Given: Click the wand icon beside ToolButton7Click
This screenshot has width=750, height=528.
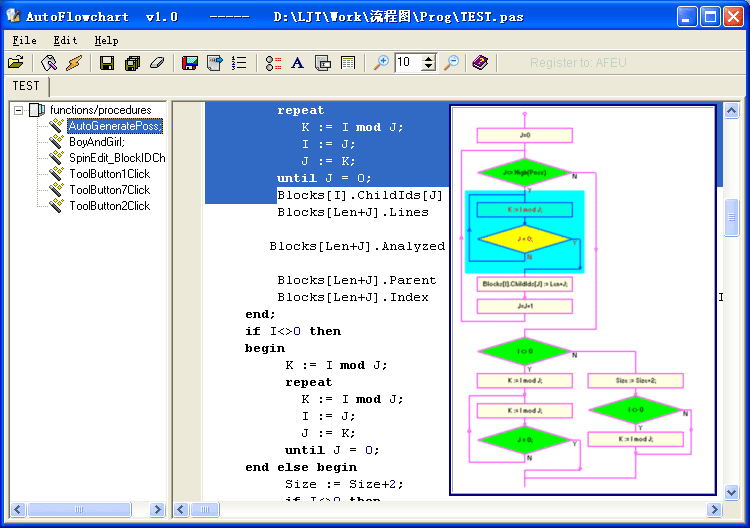Looking at the screenshot, I should pos(56,189).
